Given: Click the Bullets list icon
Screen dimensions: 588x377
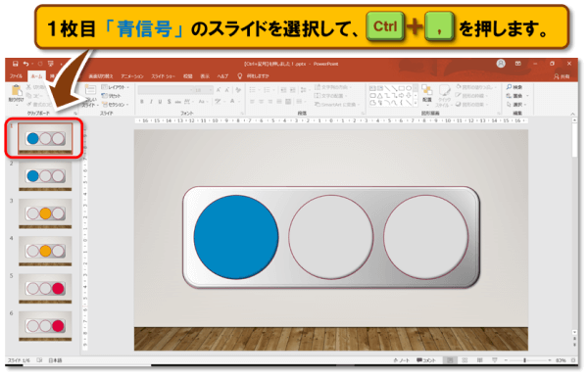Looking at the screenshot, I should pyautogui.click(x=254, y=90).
